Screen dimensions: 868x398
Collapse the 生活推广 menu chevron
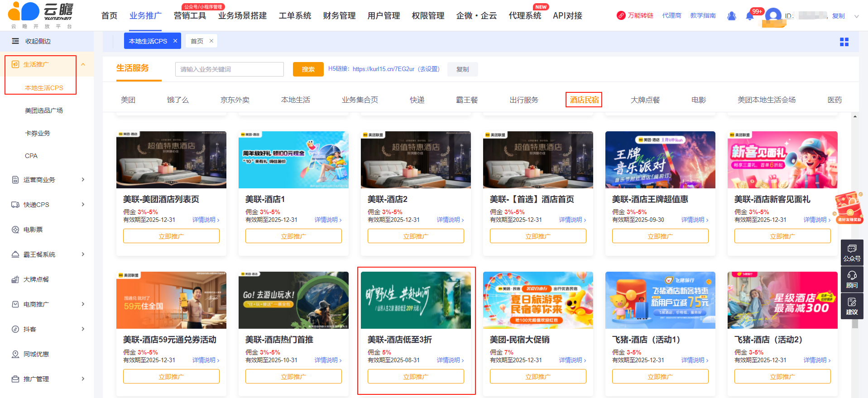(x=83, y=64)
